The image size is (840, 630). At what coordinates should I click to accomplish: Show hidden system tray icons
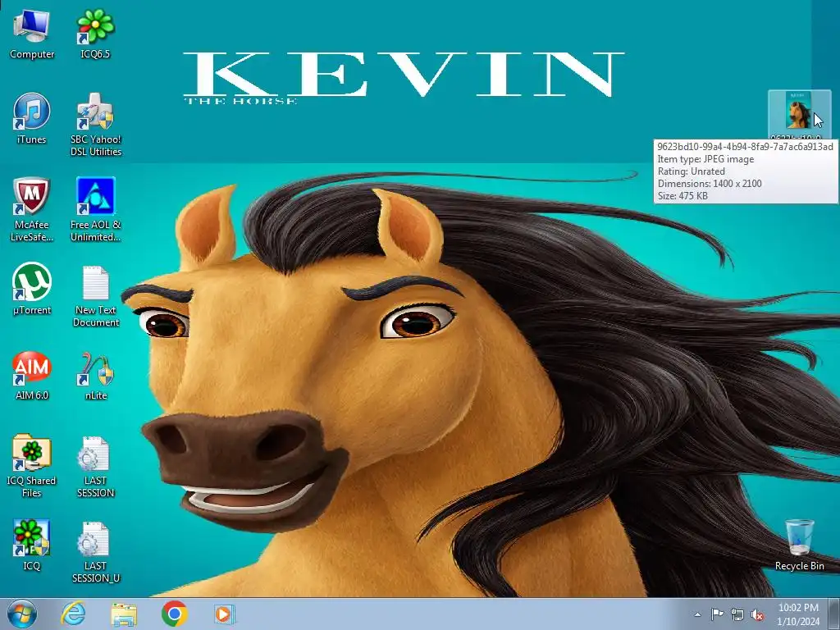tap(697, 614)
